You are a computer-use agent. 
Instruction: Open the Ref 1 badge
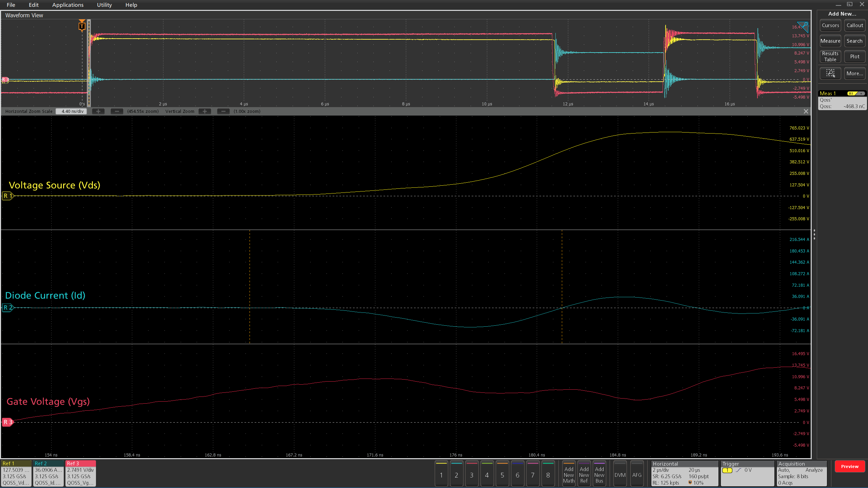16,473
